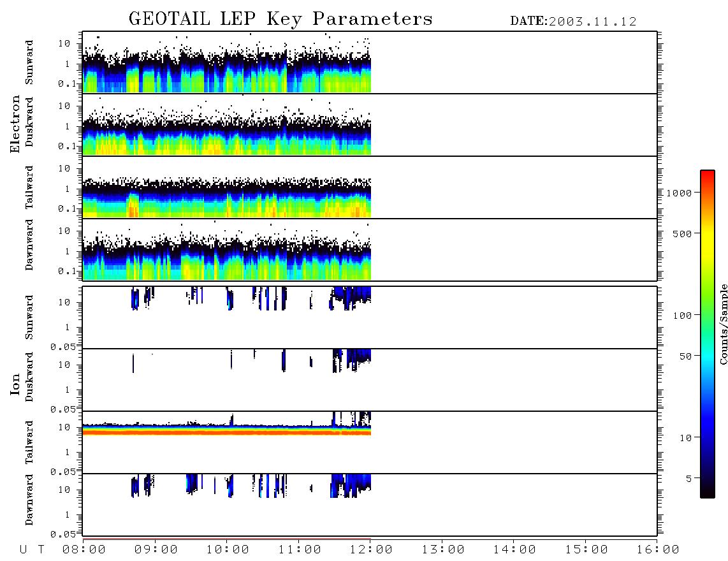Click the black bottom of the color bar
The image size is (728, 561).
click(x=708, y=492)
